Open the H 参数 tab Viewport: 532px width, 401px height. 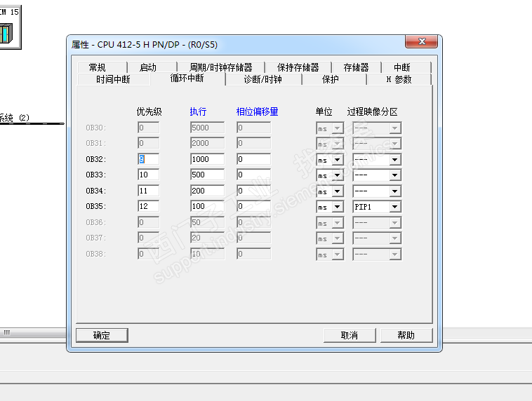(399, 79)
